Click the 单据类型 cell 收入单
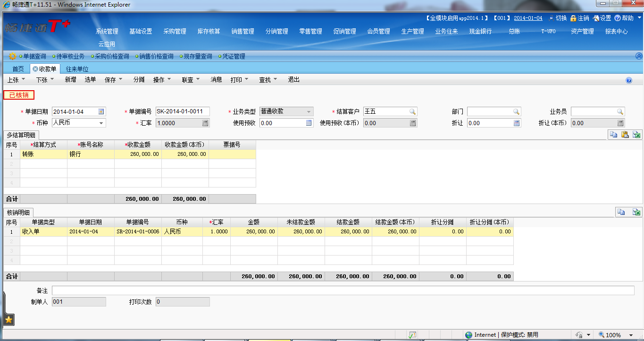644x341 pixels. tap(43, 231)
